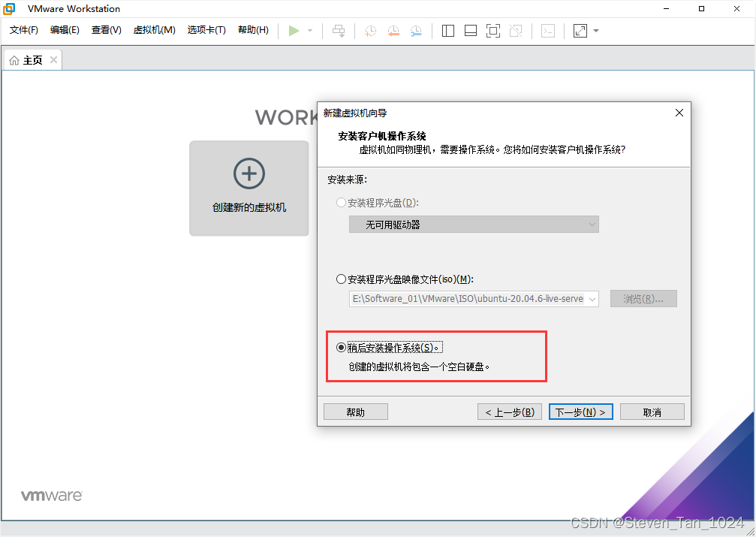Screen dimensions: 756x537
Task: Open the power options arrow beside play
Action: 310,31
